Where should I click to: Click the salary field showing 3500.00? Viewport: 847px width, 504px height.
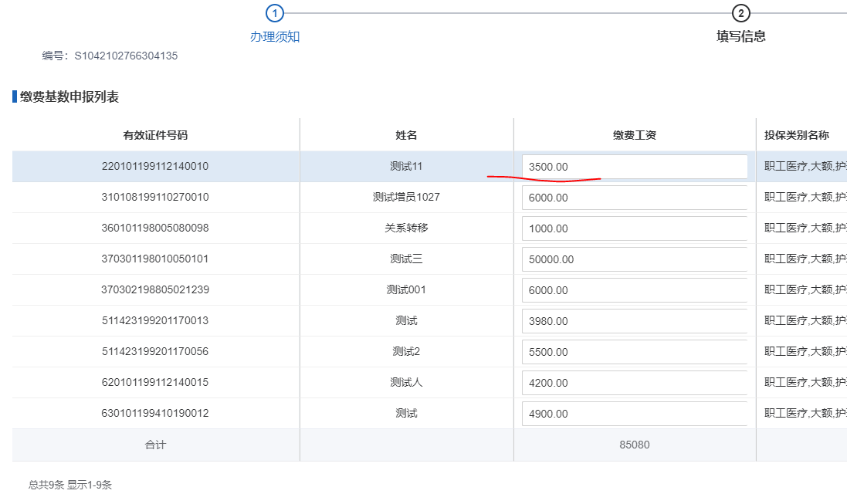point(634,167)
